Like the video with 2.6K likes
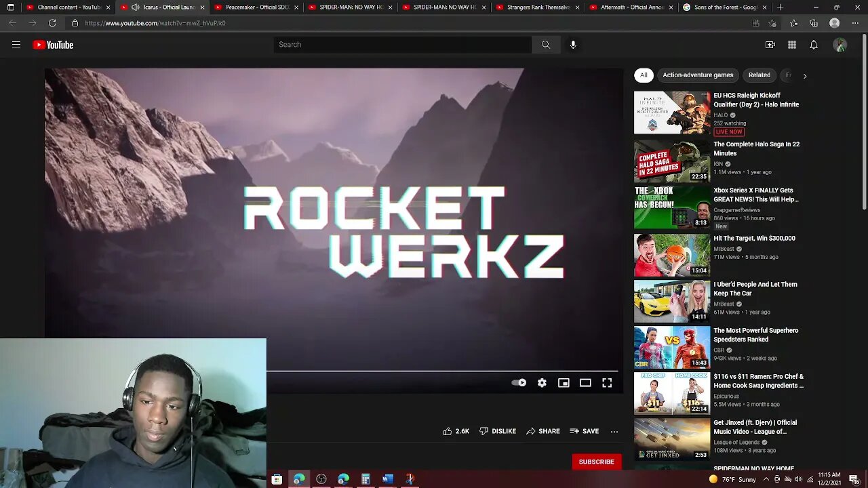Image resolution: width=868 pixels, height=488 pixels. coord(456,431)
